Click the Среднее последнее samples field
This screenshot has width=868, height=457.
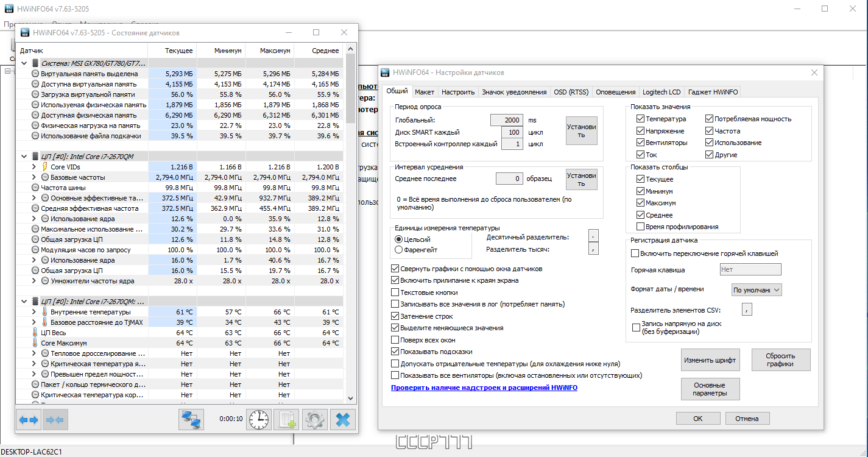[x=509, y=179]
